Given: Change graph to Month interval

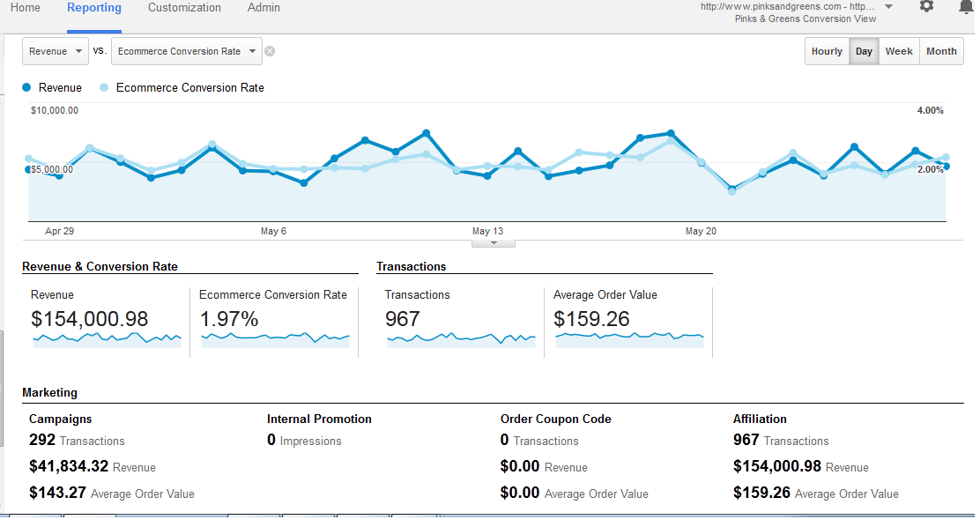Looking at the screenshot, I should pyautogui.click(x=941, y=51).
